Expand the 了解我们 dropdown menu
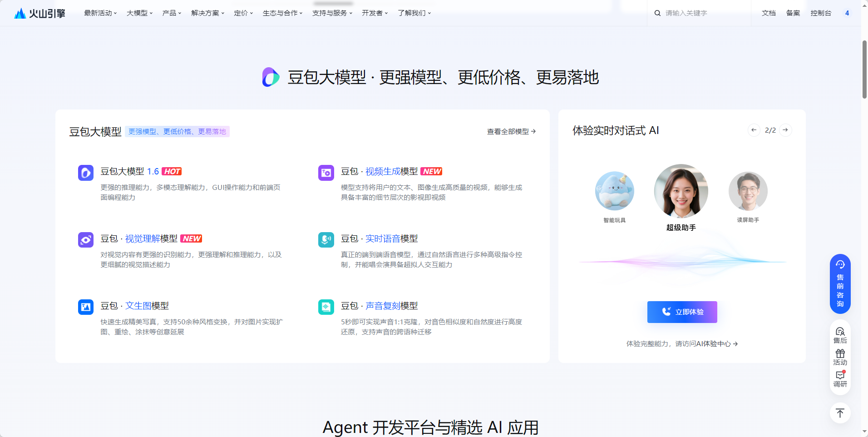 [414, 13]
